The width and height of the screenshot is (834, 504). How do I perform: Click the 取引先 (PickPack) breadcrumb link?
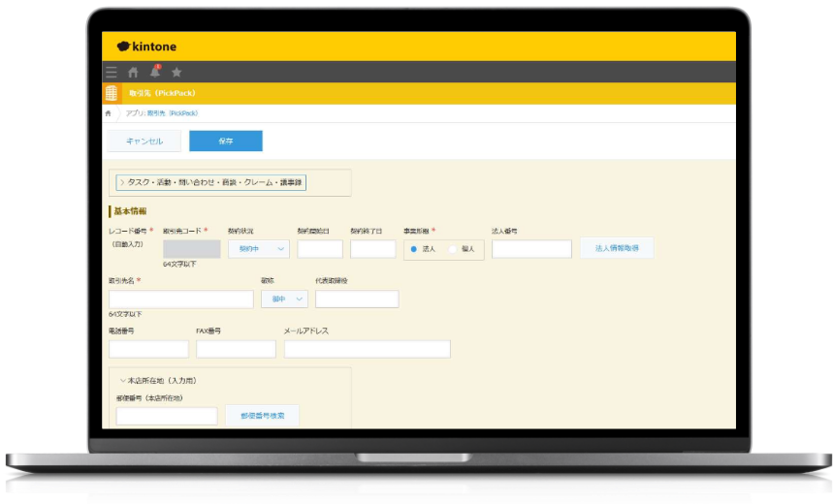pyautogui.click(x=173, y=113)
